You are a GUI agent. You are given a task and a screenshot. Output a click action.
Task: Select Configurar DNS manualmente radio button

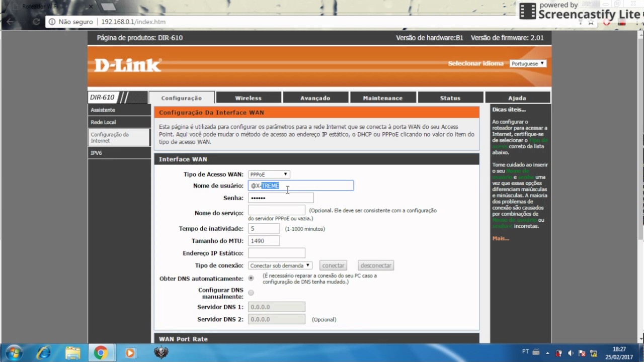coord(251,293)
